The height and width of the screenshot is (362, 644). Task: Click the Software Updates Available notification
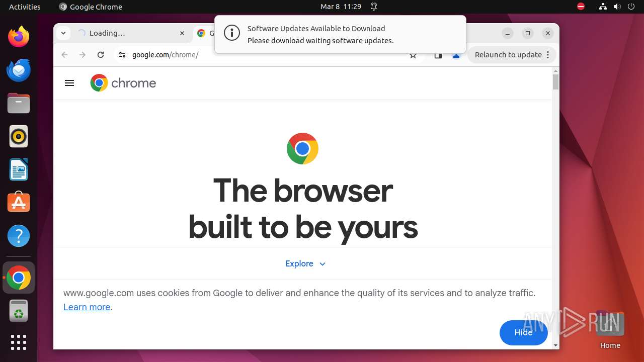[340, 34]
